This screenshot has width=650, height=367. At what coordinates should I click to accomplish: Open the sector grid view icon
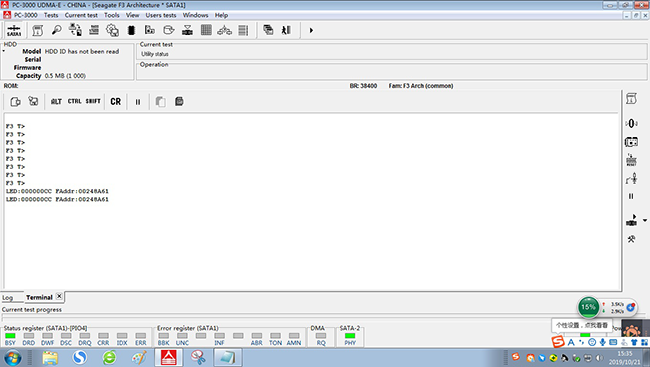[206, 30]
